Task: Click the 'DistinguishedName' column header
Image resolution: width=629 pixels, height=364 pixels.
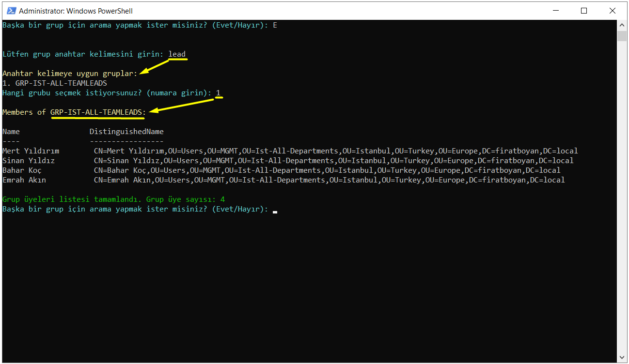Action: click(x=126, y=132)
